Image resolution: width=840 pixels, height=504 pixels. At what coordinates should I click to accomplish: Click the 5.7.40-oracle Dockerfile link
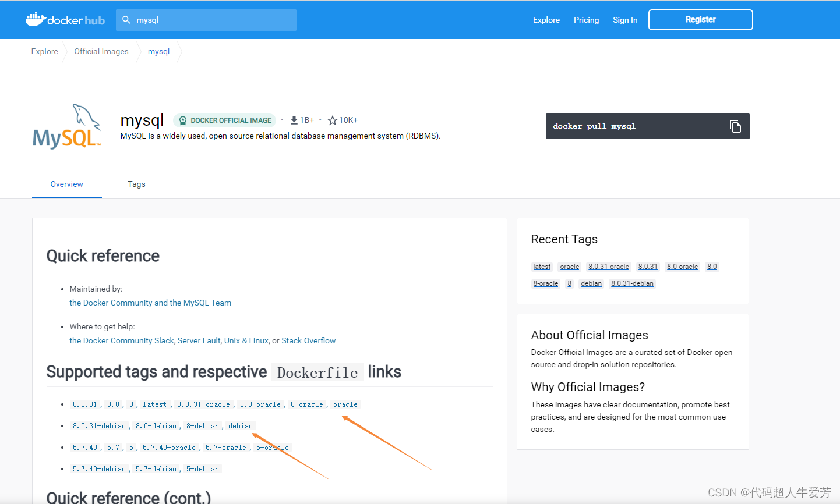pos(169,448)
